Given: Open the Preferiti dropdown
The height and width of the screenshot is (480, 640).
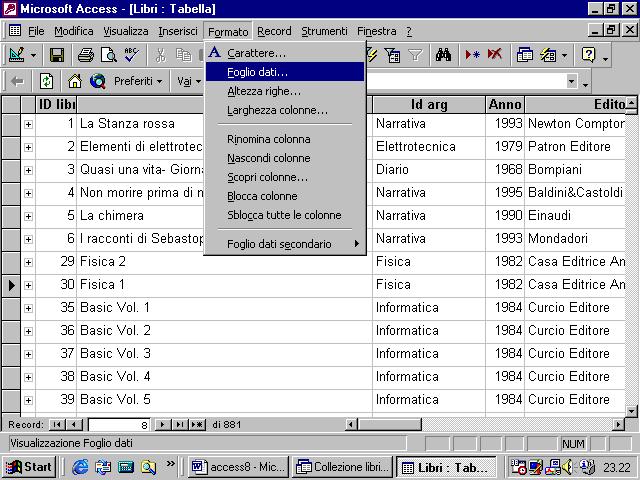Looking at the screenshot, I should (138, 81).
